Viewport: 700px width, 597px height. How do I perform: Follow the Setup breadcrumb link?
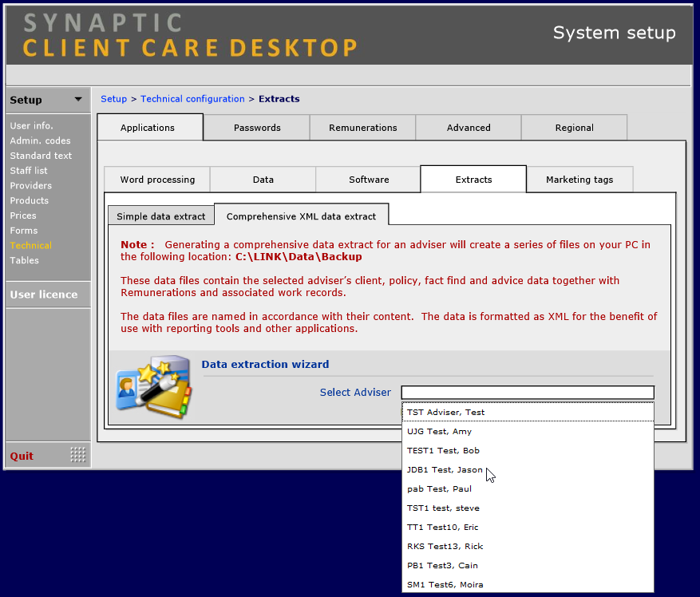113,99
